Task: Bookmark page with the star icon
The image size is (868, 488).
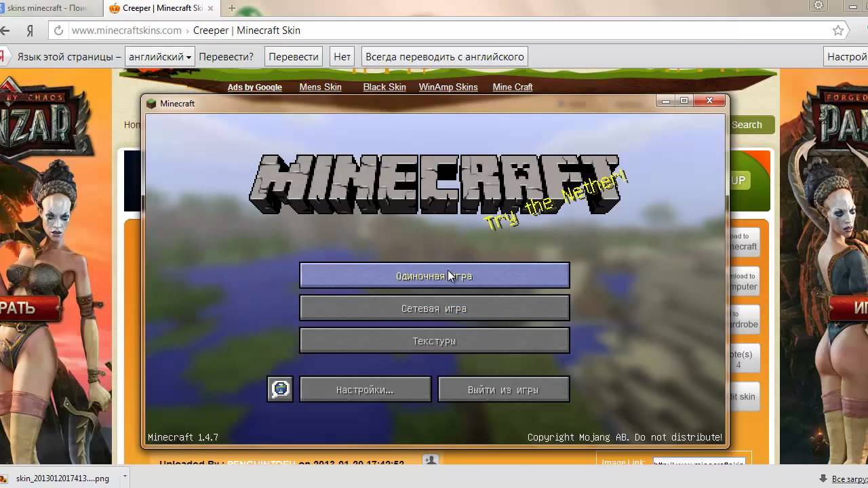Action: [838, 30]
